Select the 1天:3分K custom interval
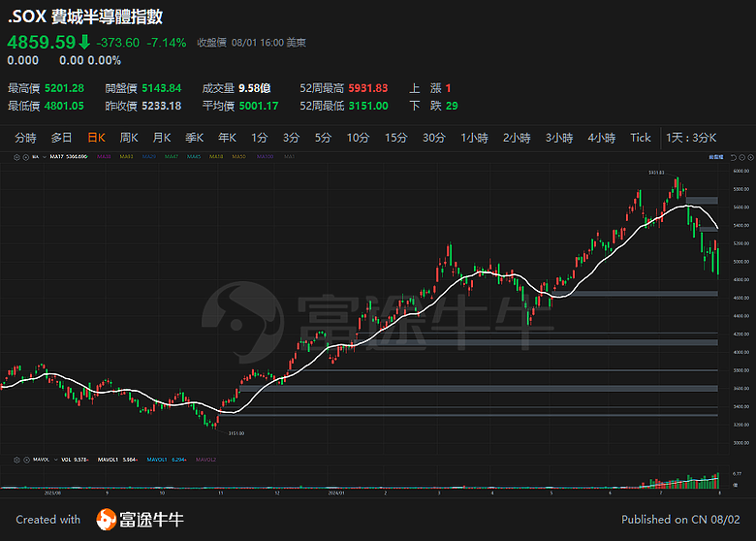Viewport: 756px width, 541px height. 691,138
